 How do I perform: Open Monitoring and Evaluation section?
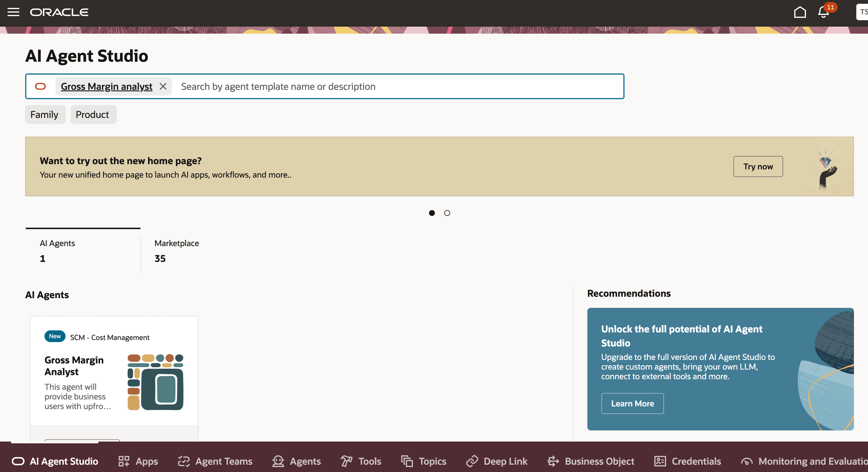tap(804, 461)
